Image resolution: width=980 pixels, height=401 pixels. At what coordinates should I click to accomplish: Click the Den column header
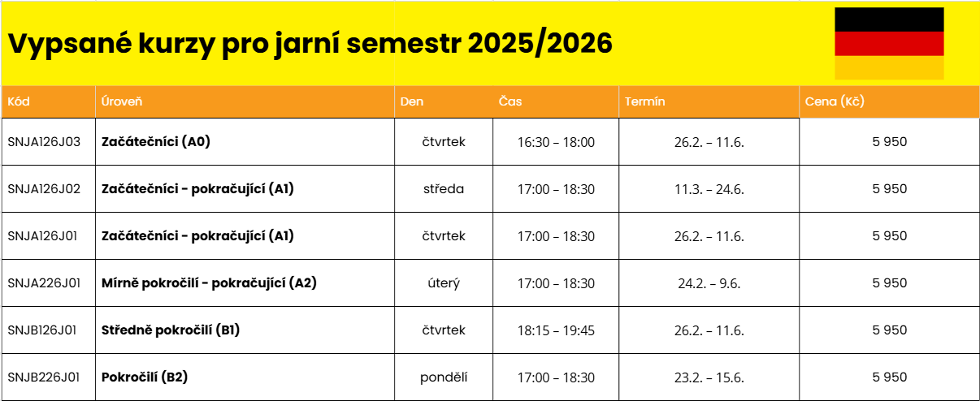pyautogui.click(x=412, y=101)
